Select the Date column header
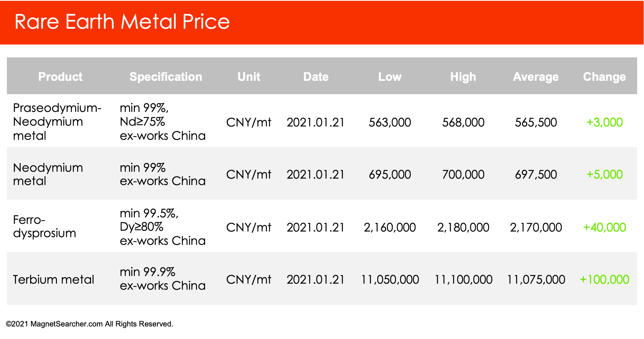 click(x=316, y=77)
